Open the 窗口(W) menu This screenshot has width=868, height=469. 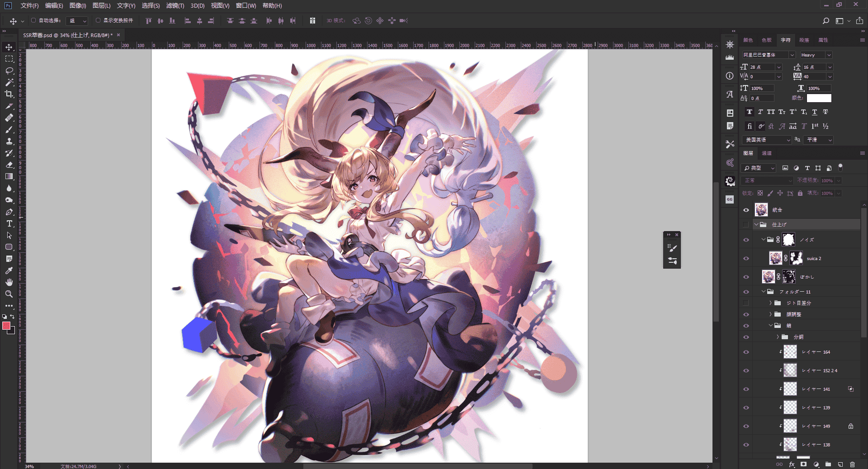pyautogui.click(x=246, y=5)
